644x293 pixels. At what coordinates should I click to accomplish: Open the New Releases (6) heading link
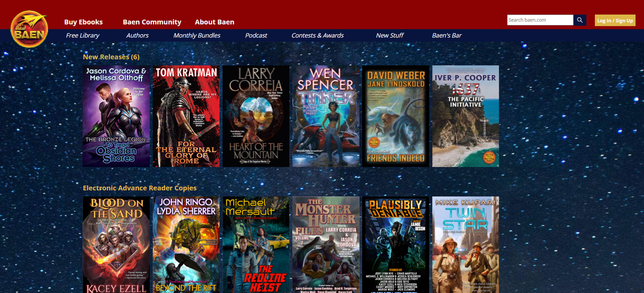[111, 57]
